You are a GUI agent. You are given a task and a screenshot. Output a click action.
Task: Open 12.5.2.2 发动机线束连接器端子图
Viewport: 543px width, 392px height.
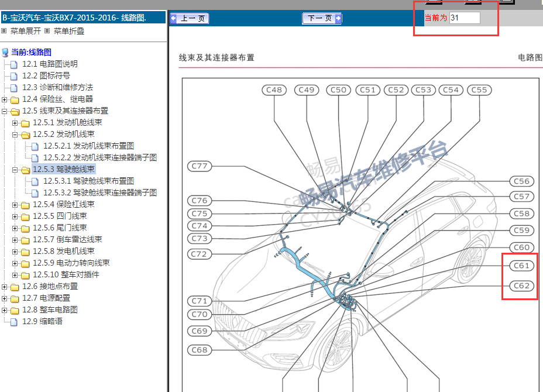point(100,157)
